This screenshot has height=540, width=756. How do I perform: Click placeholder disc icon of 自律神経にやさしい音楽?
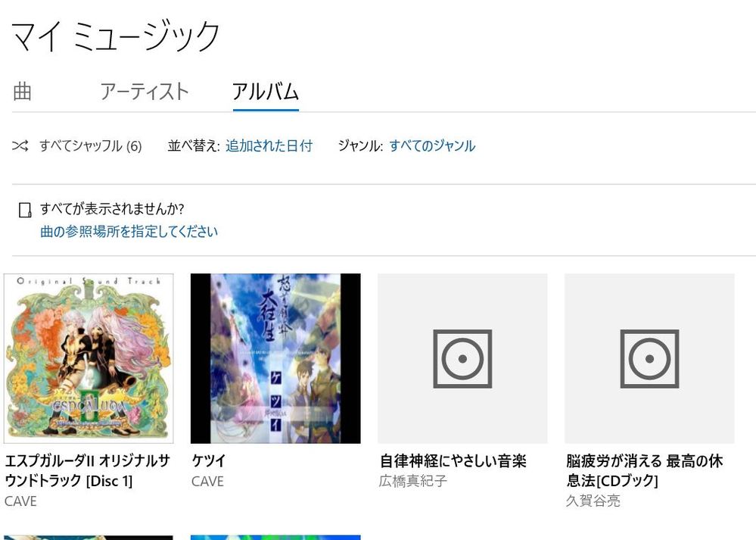462,358
